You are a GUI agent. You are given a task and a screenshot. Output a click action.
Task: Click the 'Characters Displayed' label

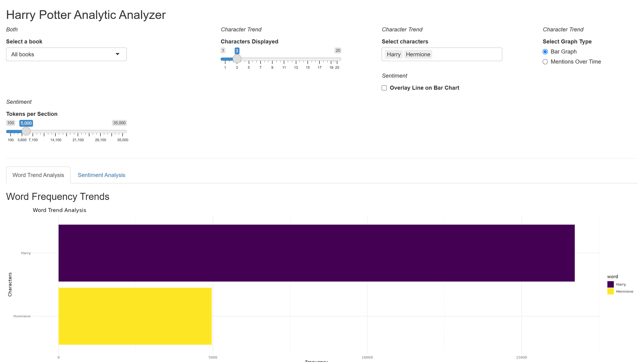250,41
